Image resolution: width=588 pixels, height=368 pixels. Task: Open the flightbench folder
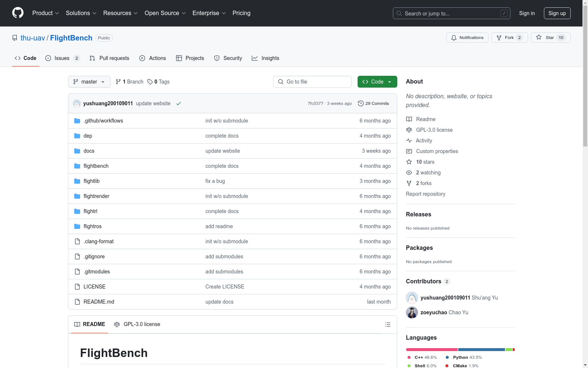point(96,166)
